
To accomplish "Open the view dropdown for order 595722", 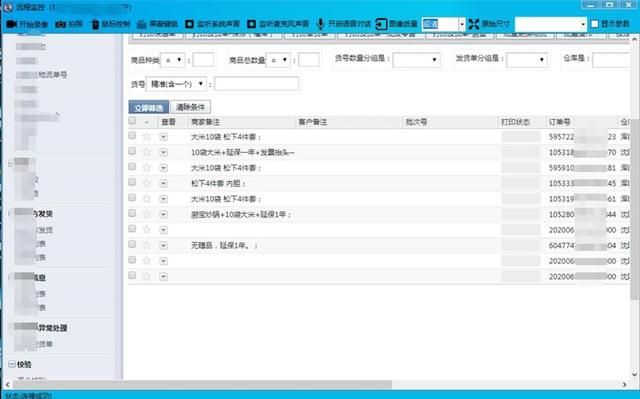I will tap(164, 137).
